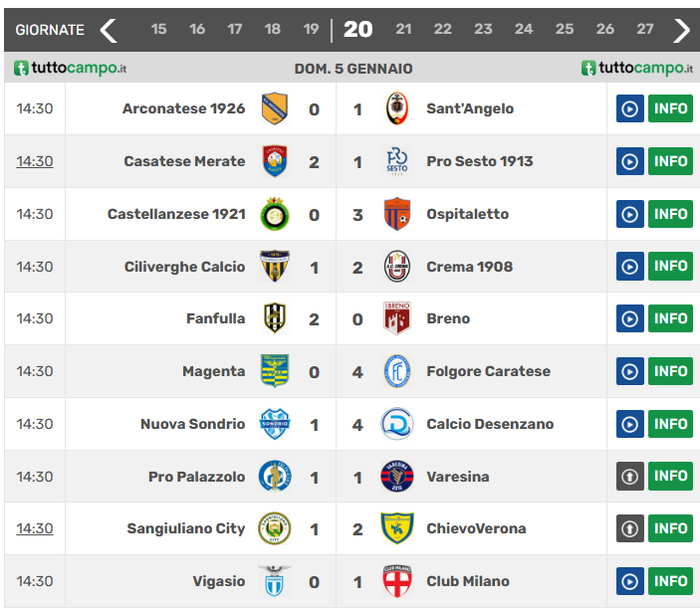
Task: Click the ChievoVerona yellow crest
Action: [397, 528]
